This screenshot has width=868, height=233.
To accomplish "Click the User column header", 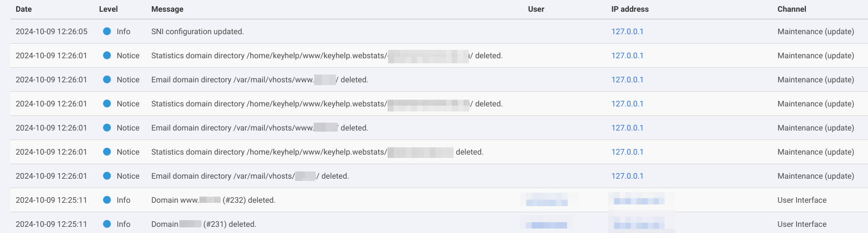I will 536,9.
